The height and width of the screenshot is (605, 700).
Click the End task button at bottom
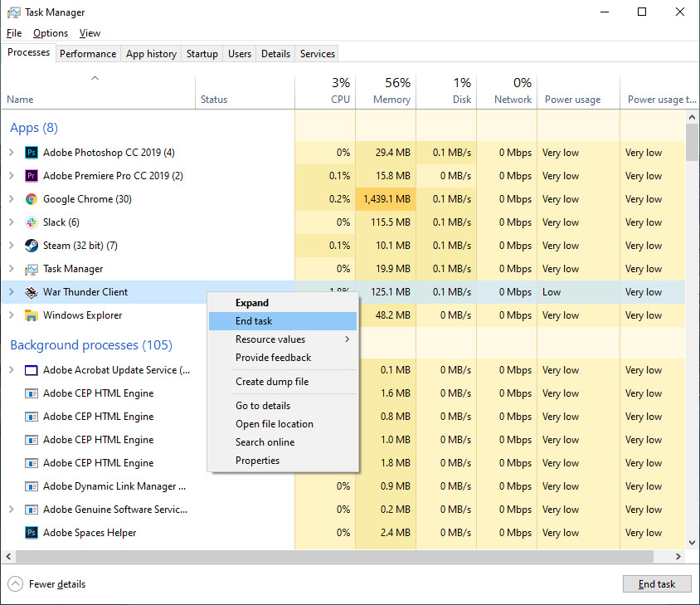657,584
